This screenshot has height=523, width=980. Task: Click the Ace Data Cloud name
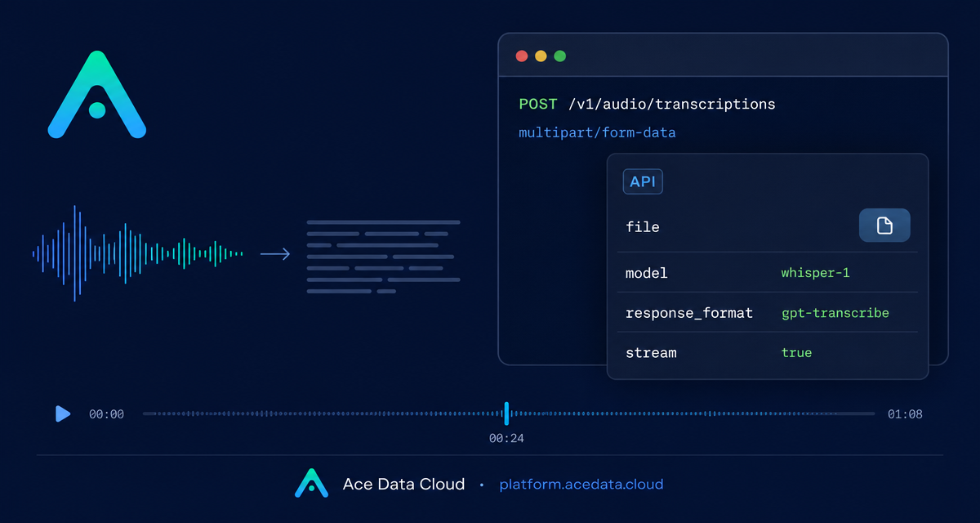[x=403, y=484]
